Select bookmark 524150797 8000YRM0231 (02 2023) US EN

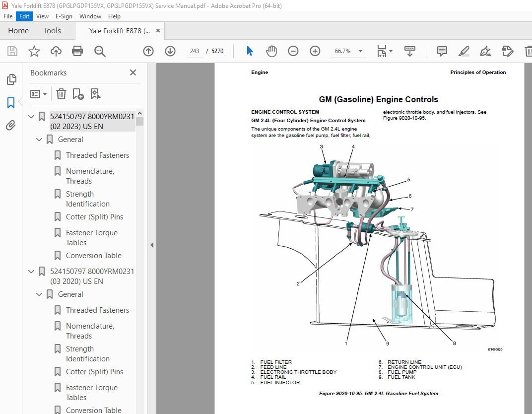92,122
